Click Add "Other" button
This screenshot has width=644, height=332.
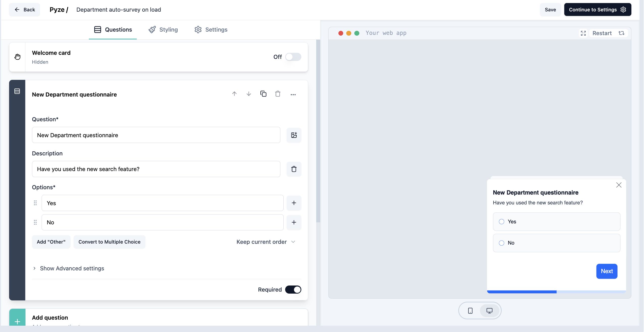tap(51, 242)
